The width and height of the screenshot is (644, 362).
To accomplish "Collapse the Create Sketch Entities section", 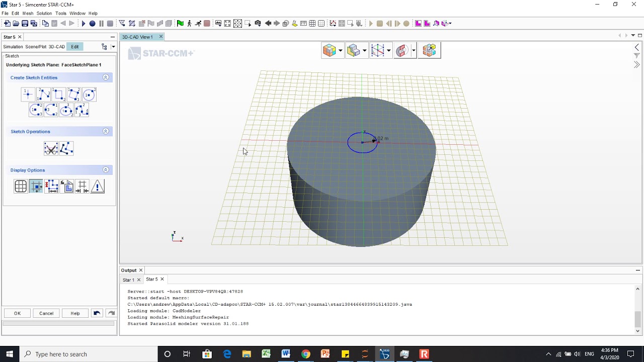I will point(106,77).
